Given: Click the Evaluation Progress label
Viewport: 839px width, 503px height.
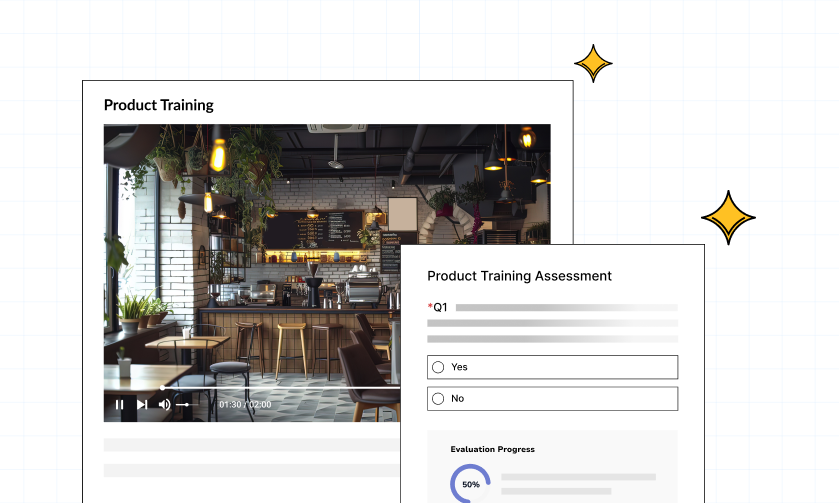Looking at the screenshot, I should click(492, 450).
